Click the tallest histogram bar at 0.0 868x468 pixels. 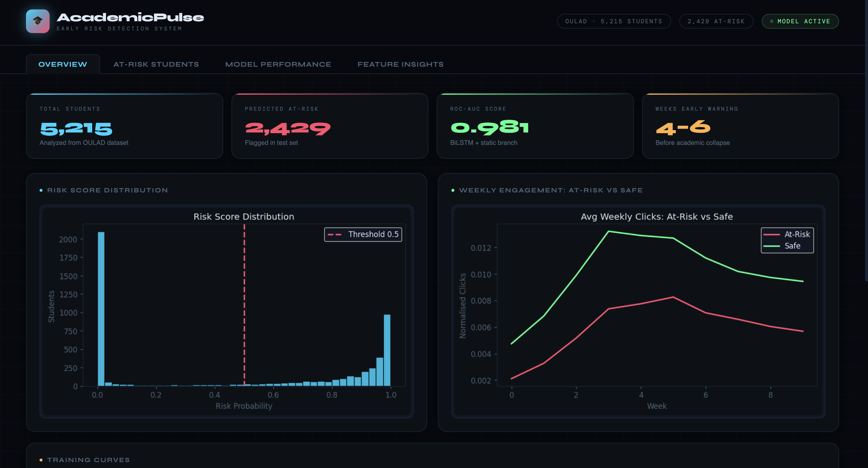click(x=101, y=309)
